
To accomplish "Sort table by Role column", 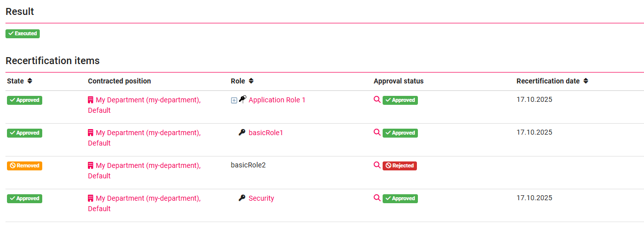I will (x=251, y=81).
